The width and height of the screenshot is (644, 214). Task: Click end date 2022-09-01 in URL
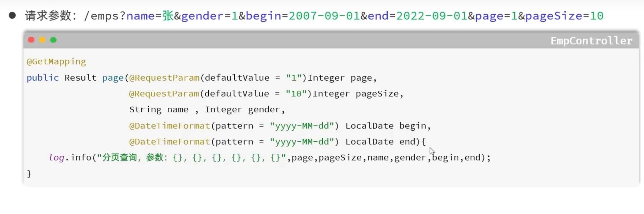pyautogui.click(x=432, y=16)
